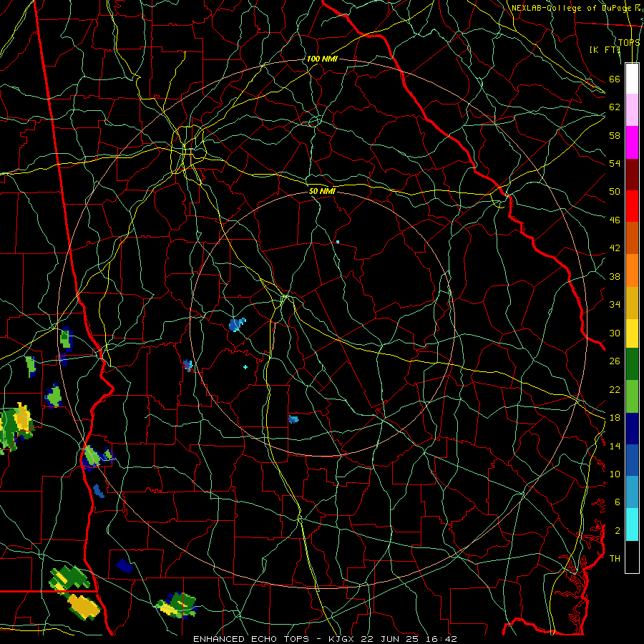Click the legend value "50"

(615, 192)
